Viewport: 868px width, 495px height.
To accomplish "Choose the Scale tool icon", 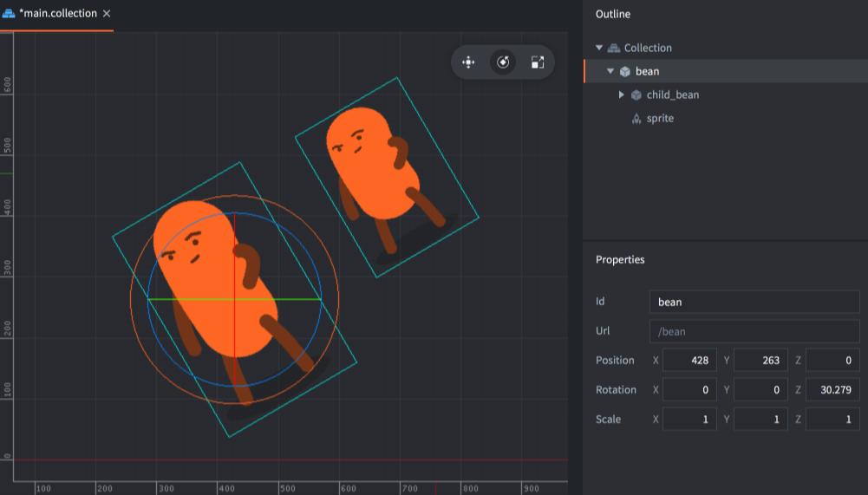I will pyautogui.click(x=538, y=62).
